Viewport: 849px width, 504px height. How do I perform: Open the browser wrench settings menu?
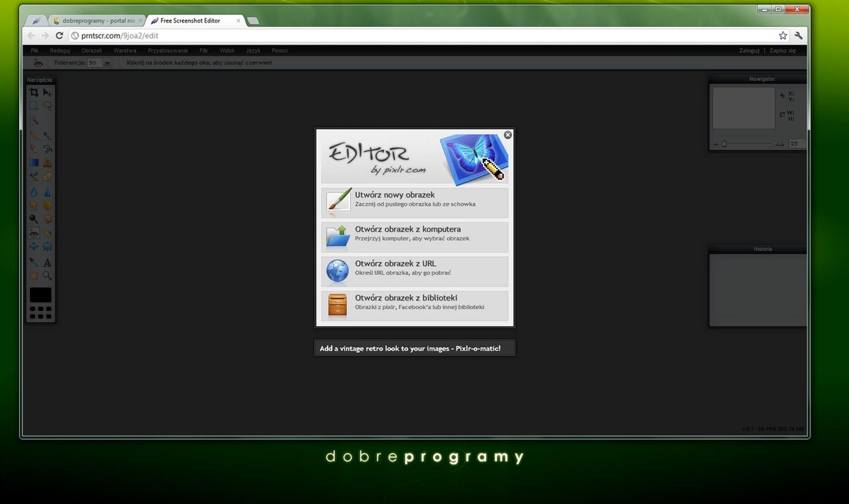point(799,36)
